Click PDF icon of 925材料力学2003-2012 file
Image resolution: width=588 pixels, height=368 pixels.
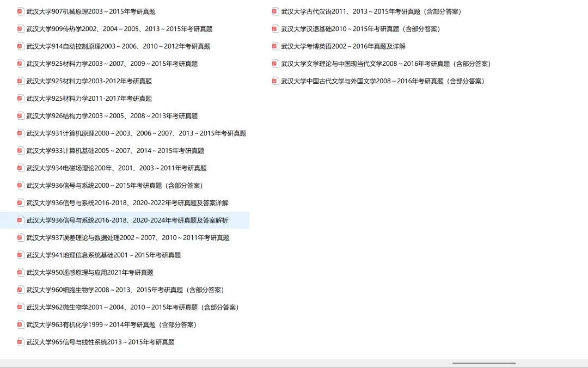coord(21,81)
